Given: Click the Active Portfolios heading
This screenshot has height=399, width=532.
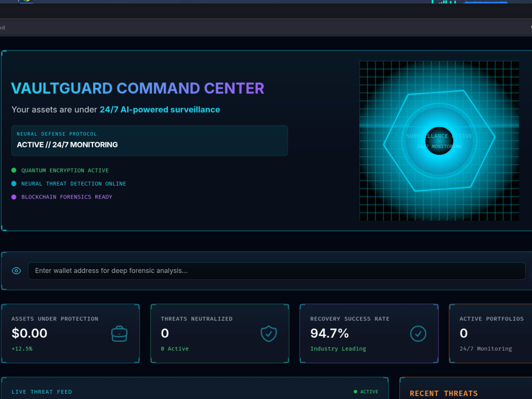Looking at the screenshot, I should 492,319.
